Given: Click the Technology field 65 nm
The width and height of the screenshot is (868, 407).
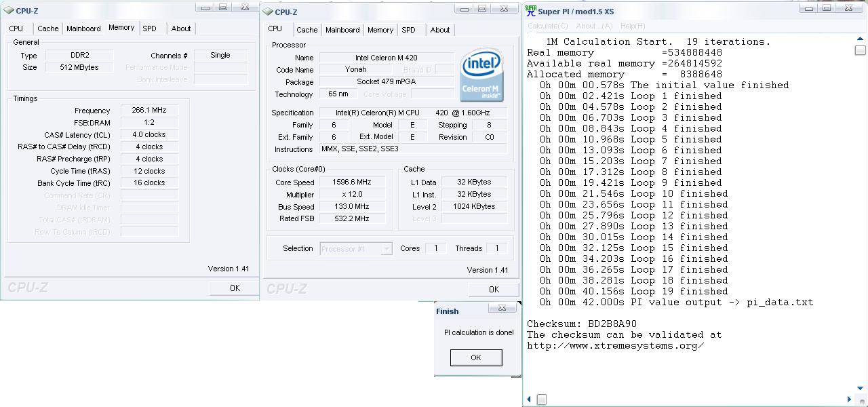Looking at the screenshot, I should (338, 94).
